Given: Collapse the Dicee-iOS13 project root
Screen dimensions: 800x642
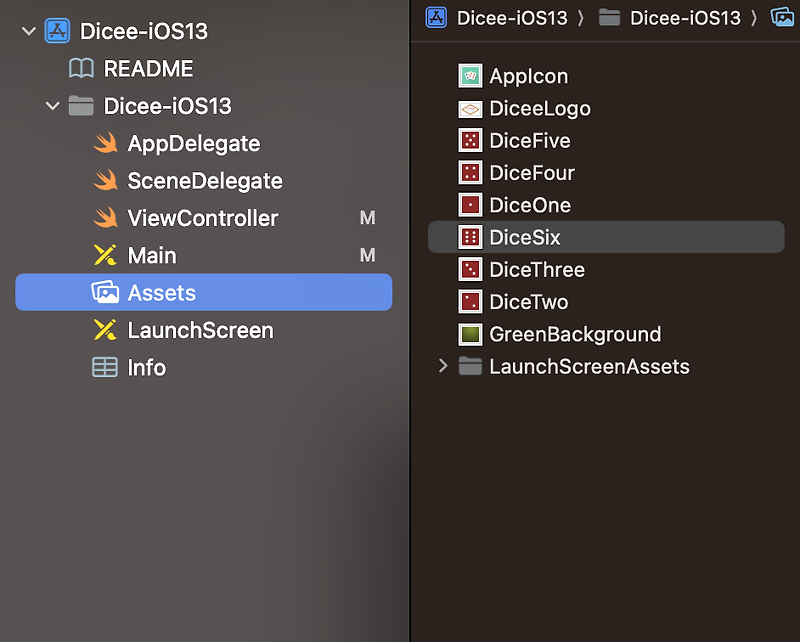Looking at the screenshot, I should pos(29,31).
